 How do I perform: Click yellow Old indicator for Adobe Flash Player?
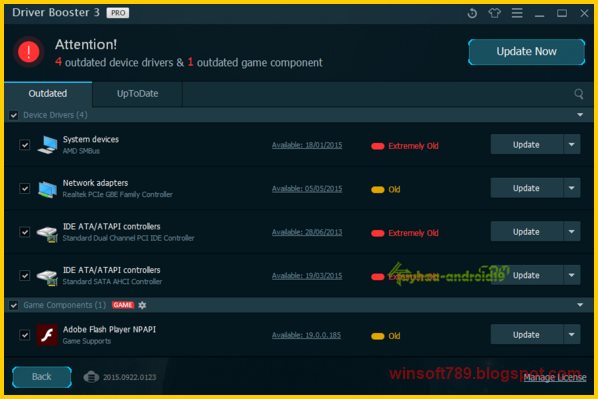tap(378, 336)
